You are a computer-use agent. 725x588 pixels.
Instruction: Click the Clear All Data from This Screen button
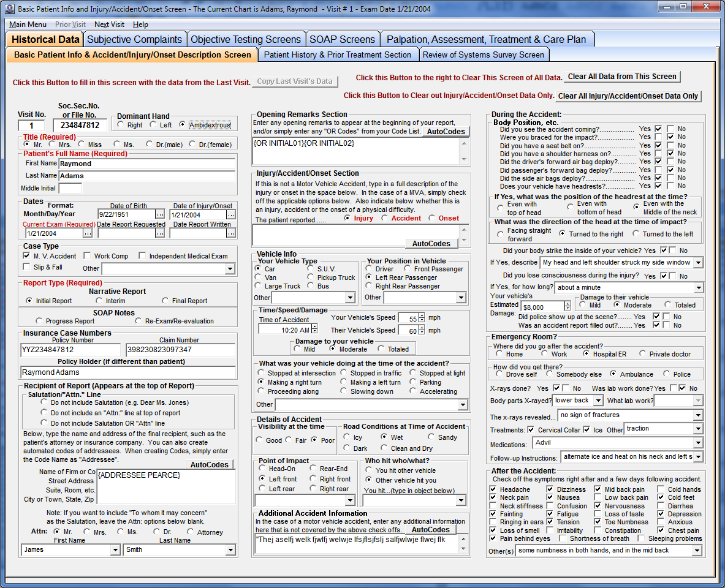pyautogui.click(x=621, y=77)
